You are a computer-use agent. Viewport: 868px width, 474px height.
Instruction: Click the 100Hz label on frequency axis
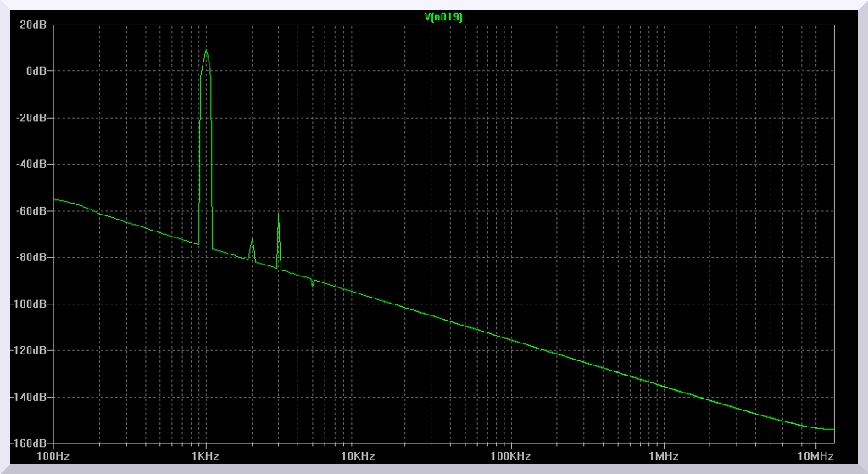pyautogui.click(x=53, y=456)
